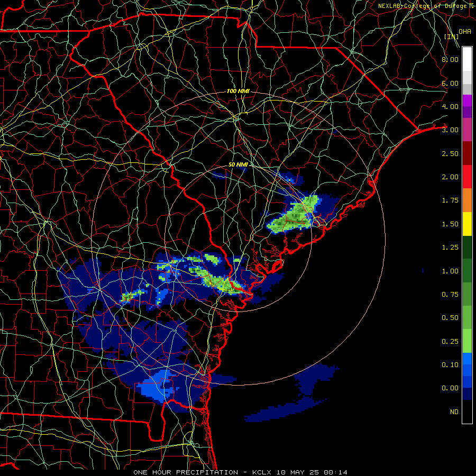Click the 1.25 legend value

click(450, 248)
